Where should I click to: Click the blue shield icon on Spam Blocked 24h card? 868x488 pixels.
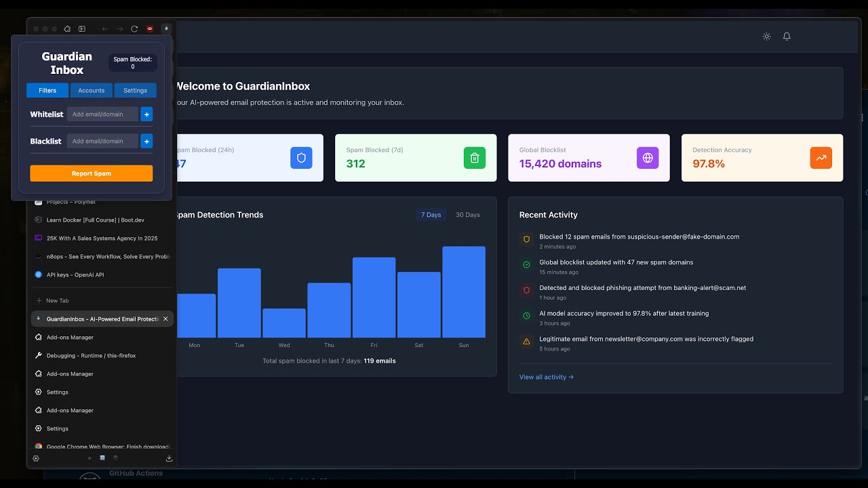[x=301, y=158]
